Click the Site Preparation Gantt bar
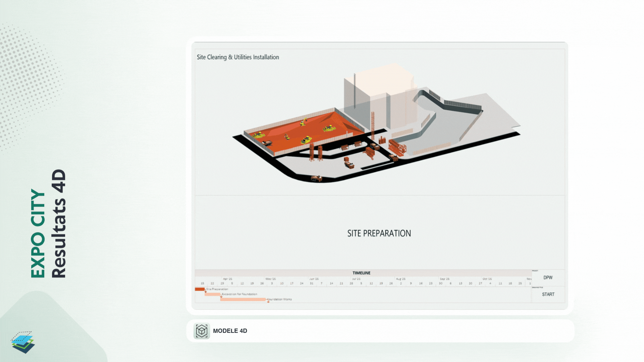 (200, 289)
